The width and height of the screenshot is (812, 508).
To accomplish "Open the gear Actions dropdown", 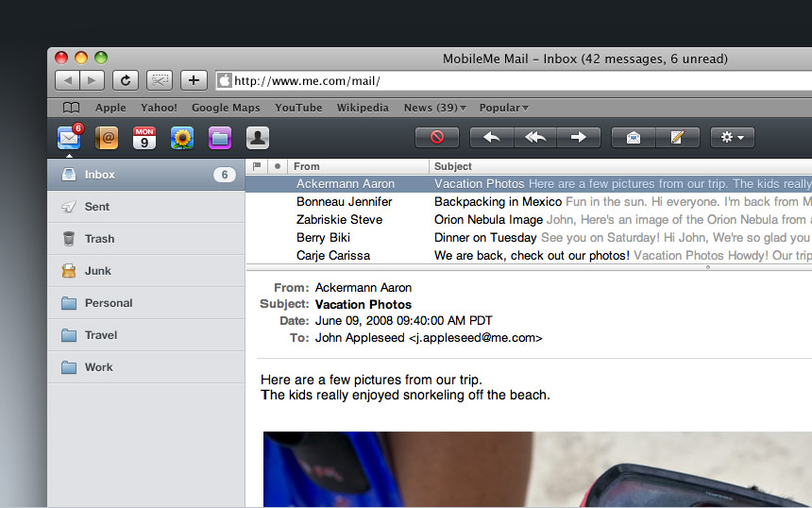I will coord(733,137).
